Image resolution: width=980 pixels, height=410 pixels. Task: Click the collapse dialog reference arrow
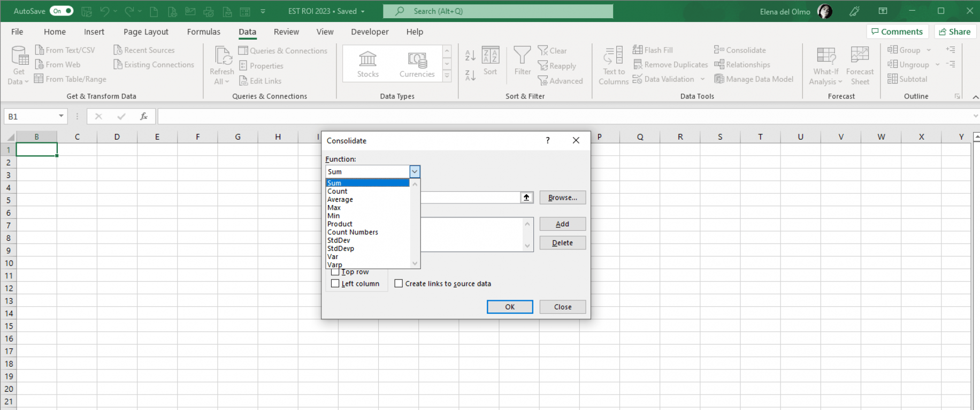[x=527, y=198]
